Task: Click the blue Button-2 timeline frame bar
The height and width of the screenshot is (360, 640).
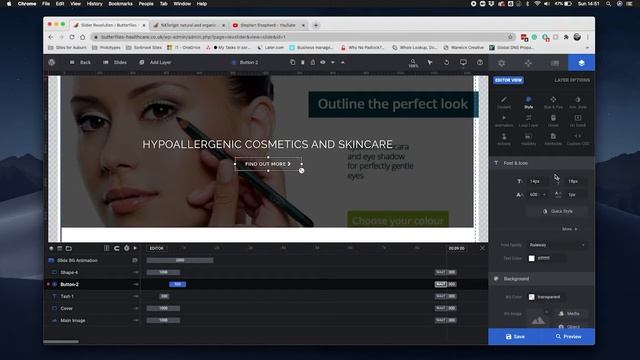Action: click(178, 284)
